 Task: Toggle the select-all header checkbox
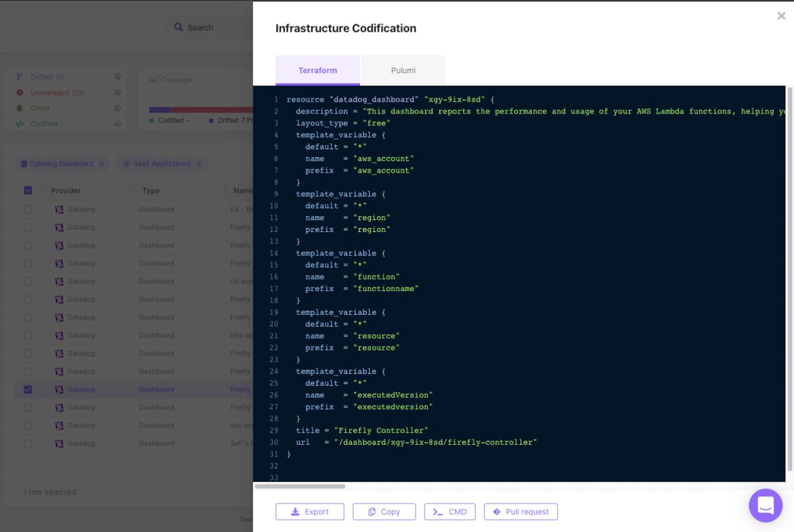coord(28,190)
